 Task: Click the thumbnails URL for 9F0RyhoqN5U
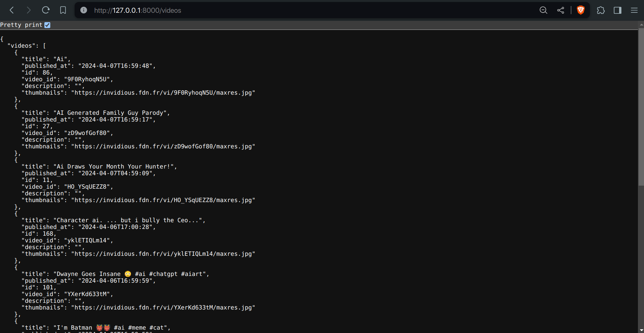(x=163, y=93)
